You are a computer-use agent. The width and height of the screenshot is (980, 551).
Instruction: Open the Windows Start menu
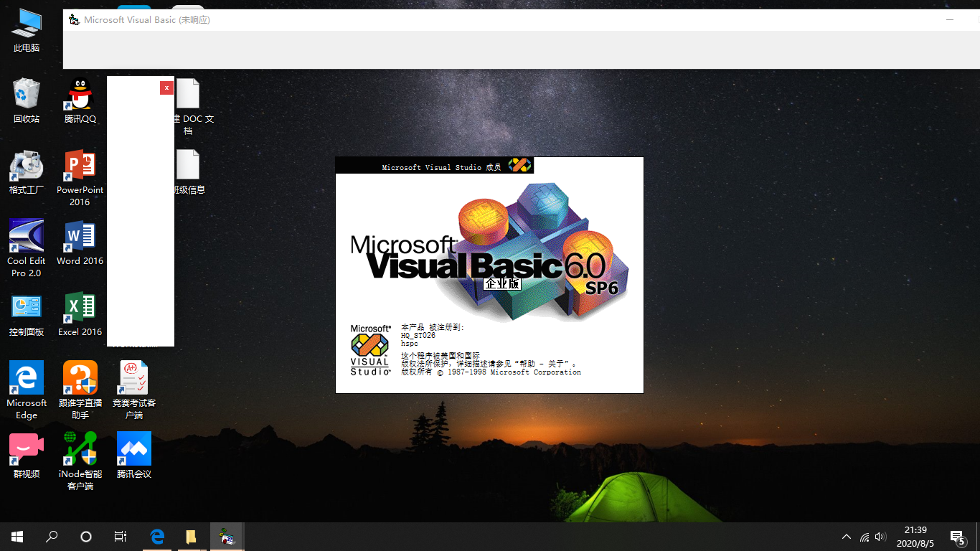pos(17,537)
